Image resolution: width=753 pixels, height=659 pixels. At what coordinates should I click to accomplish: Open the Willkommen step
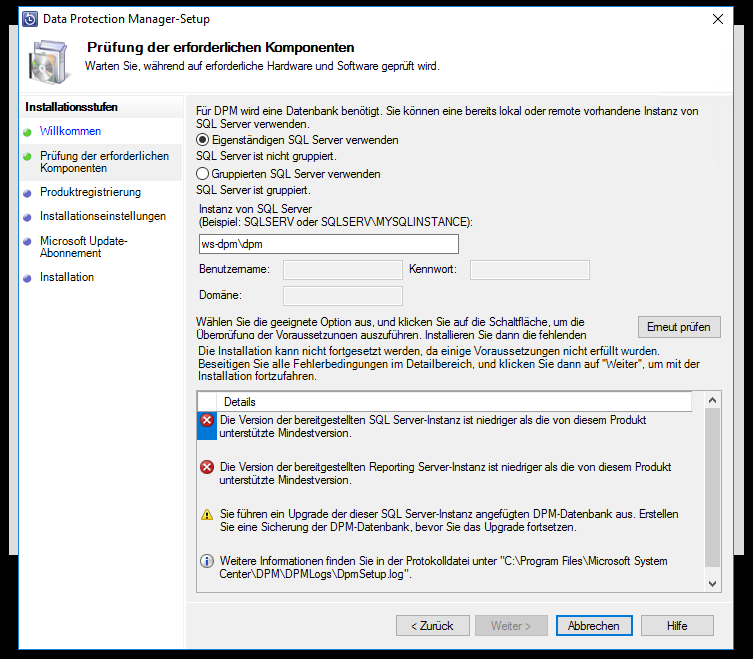point(71,131)
